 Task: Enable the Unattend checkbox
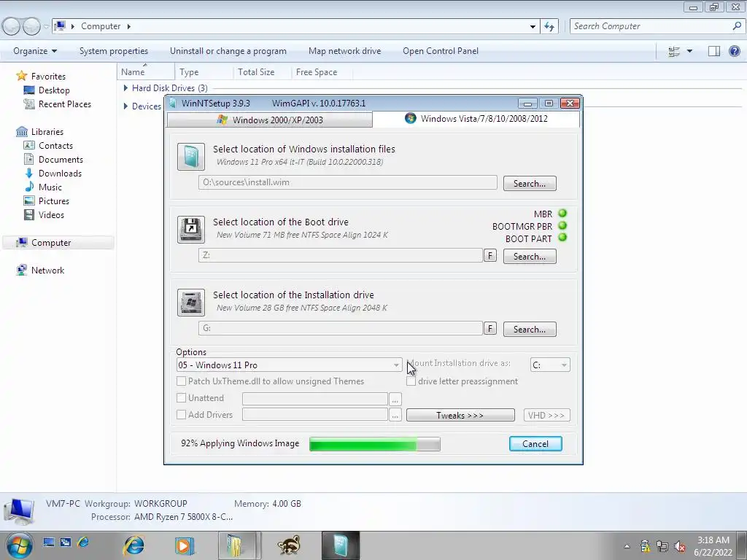(x=181, y=397)
